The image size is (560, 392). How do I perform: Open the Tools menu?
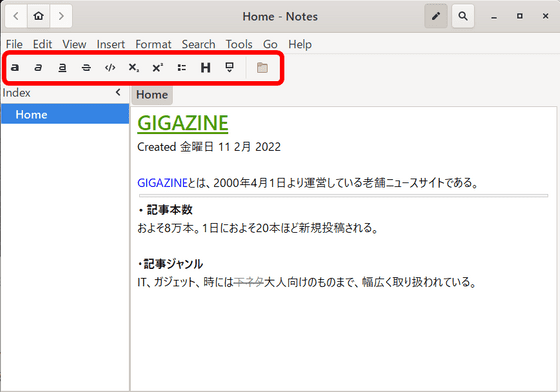click(239, 44)
